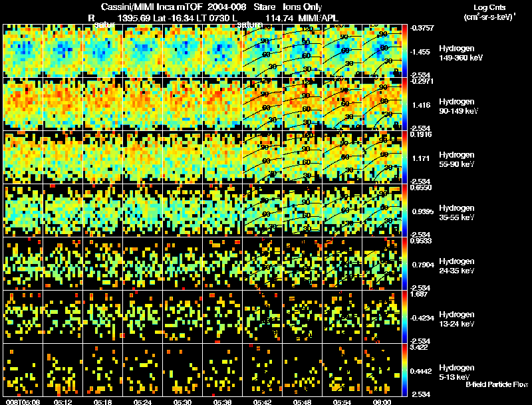Click the LT 0730 local time value
The height and width of the screenshot is (405, 532).
click(x=213, y=18)
